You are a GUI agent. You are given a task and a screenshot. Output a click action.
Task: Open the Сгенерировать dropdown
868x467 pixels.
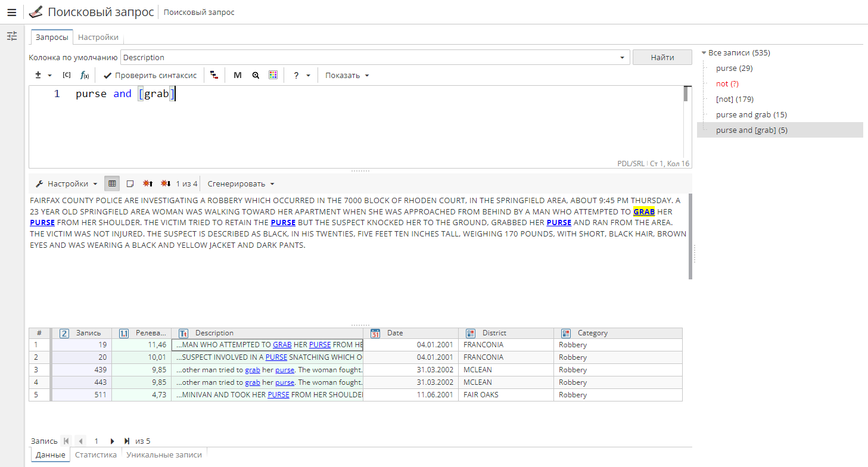241,183
